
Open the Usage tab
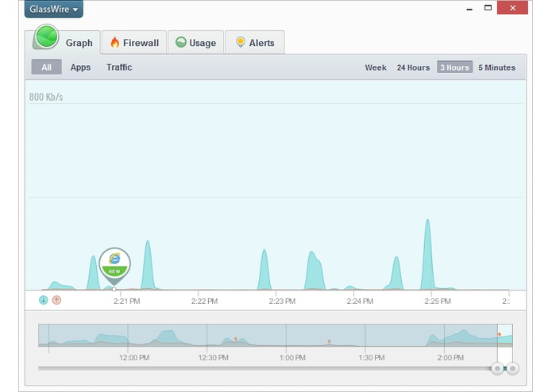coord(195,43)
